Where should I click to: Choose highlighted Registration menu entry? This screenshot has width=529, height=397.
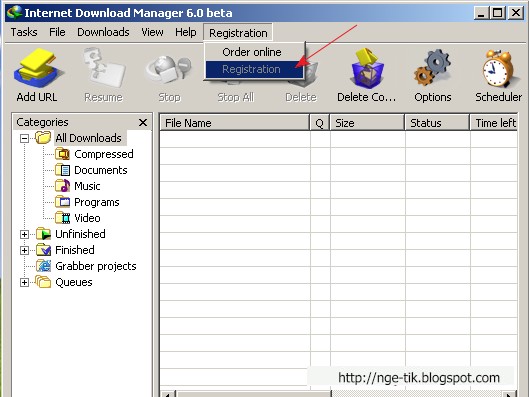pyautogui.click(x=254, y=69)
